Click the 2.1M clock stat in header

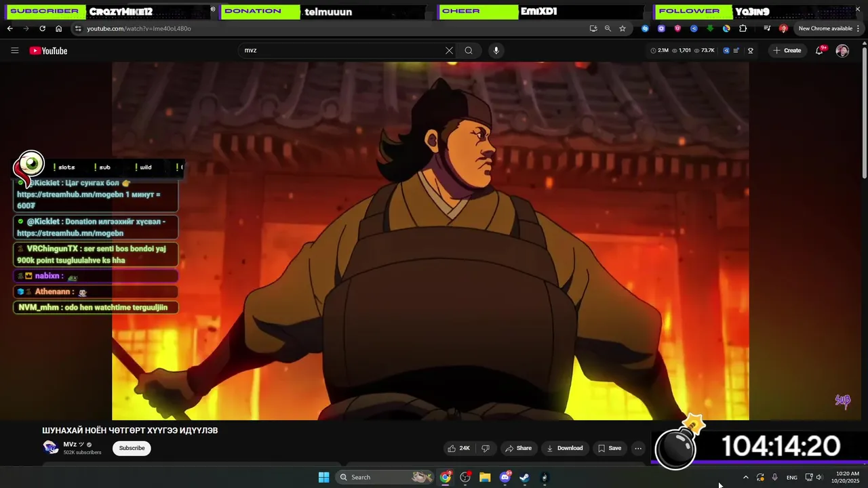659,50
